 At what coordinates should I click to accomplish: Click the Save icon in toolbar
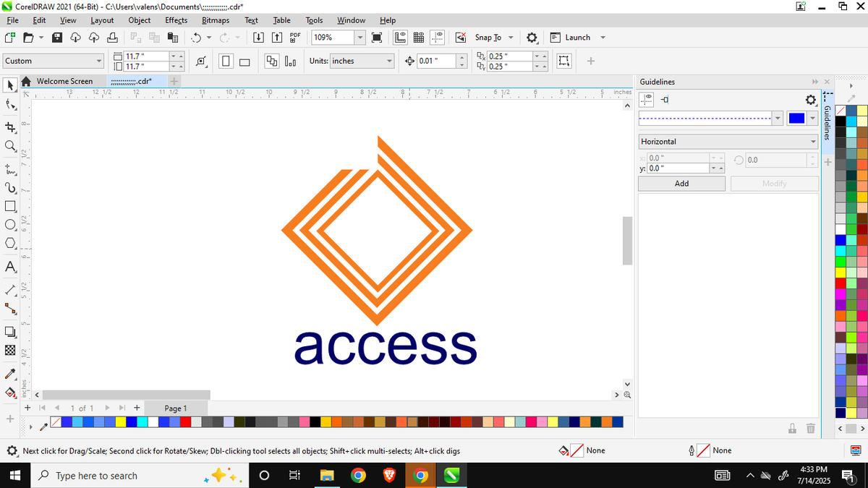(x=59, y=38)
